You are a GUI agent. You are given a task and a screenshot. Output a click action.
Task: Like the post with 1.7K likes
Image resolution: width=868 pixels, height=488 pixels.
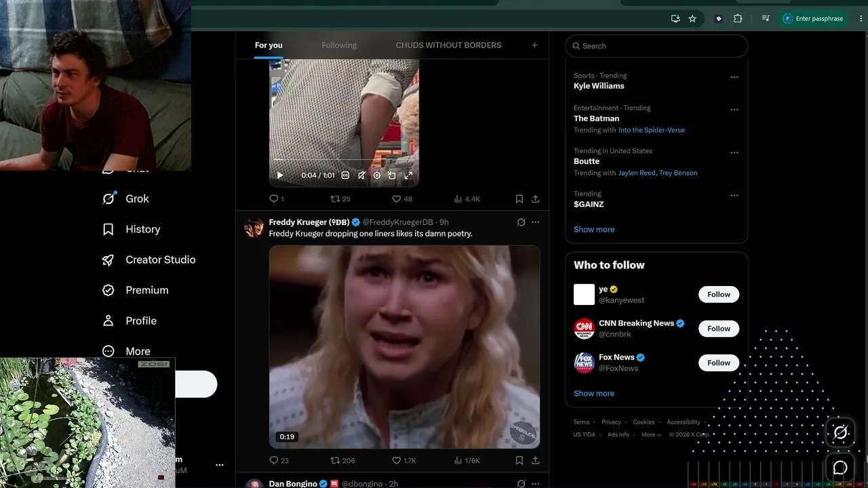[x=404, y=460]
